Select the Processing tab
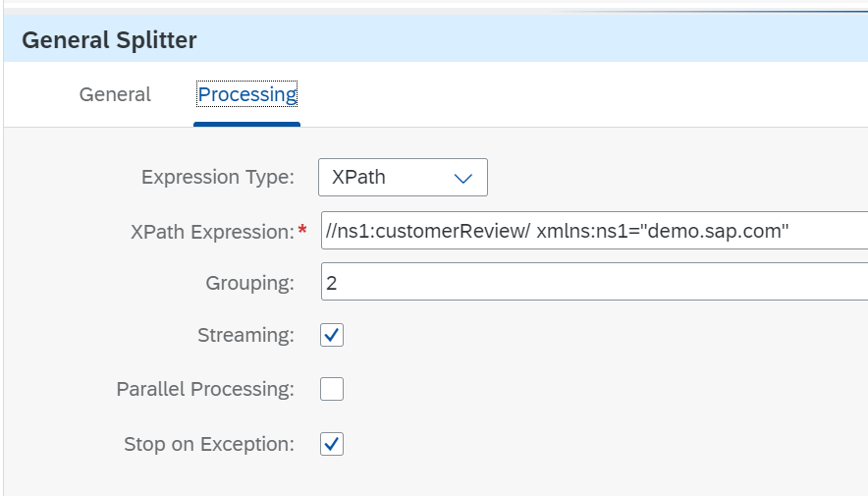Viewport: 868px width, 496px height. pos(246,94)
